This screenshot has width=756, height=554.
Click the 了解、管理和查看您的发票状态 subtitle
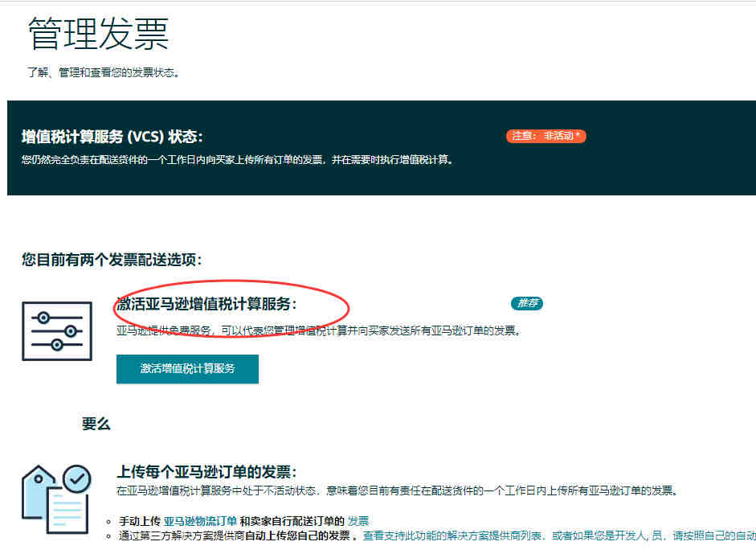pos(104,72)
